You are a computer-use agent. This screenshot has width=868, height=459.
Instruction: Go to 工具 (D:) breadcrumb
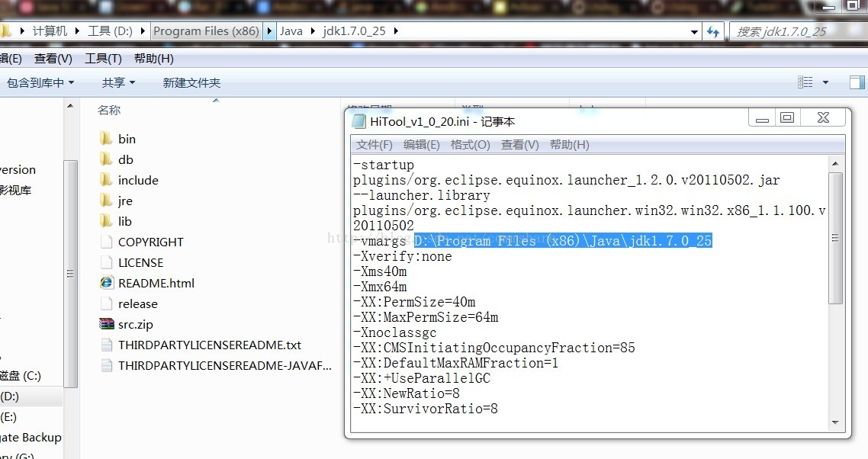tap(110, 31)
